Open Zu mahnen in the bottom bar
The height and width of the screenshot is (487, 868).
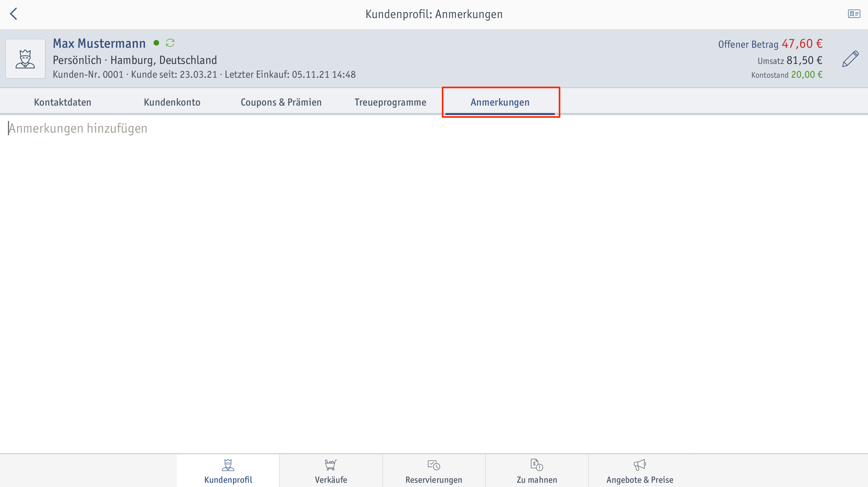pos(537,471)
